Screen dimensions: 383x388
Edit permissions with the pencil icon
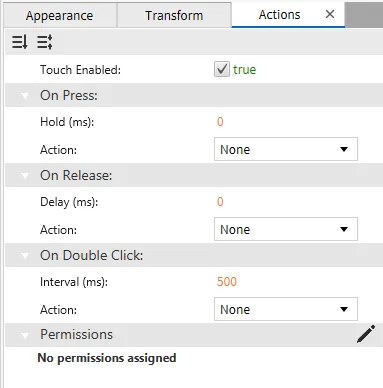(x=366, y=334)
